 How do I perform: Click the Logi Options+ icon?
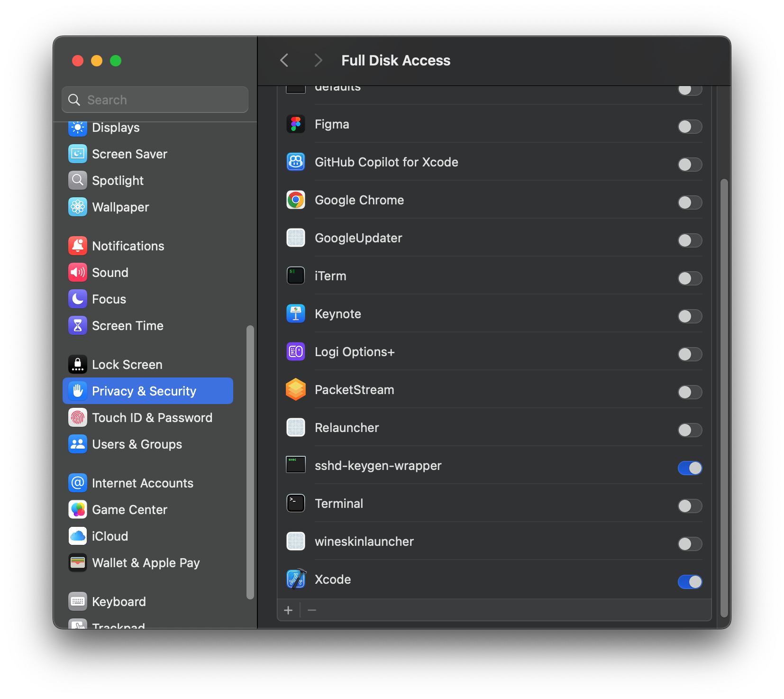point(296,352)
